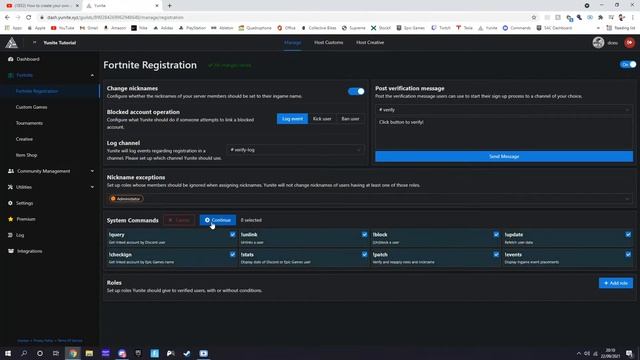This screenshot has height=360, width=640.
Task: Open the YouTube bookmark
Action: [63, 28]
